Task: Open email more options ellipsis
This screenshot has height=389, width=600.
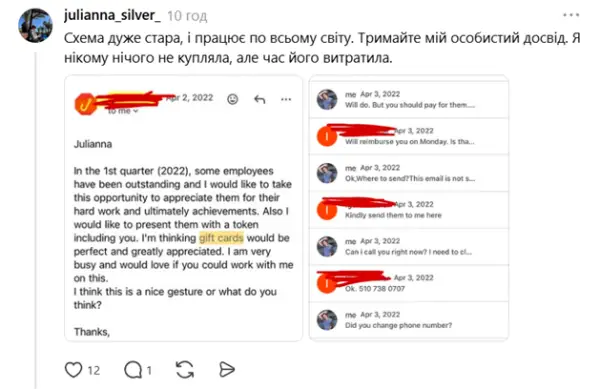Action: [x=286, y=99]
